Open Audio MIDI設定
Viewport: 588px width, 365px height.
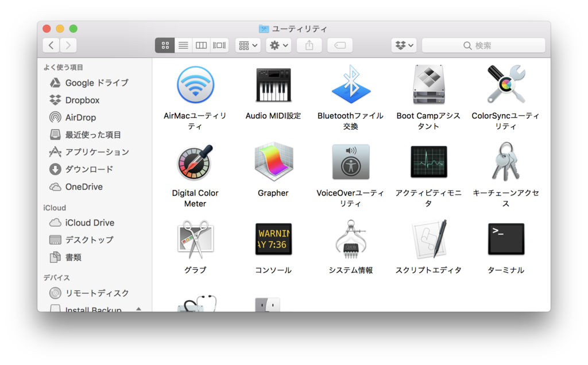pyautogui.click(x=273, y=84)
